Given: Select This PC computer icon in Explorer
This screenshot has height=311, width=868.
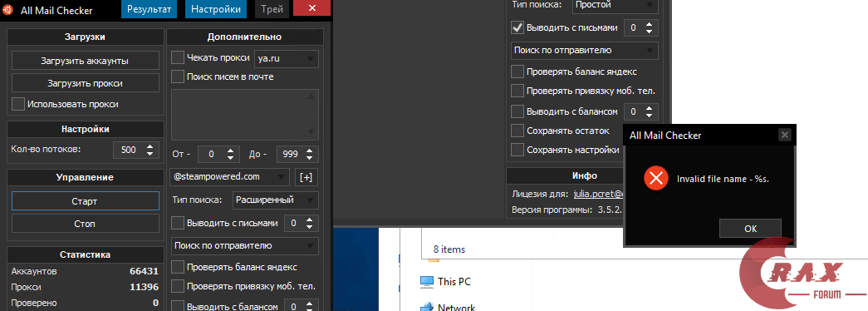Looking at the screenshot, I should pyautogui.click(x=427, y=281).
